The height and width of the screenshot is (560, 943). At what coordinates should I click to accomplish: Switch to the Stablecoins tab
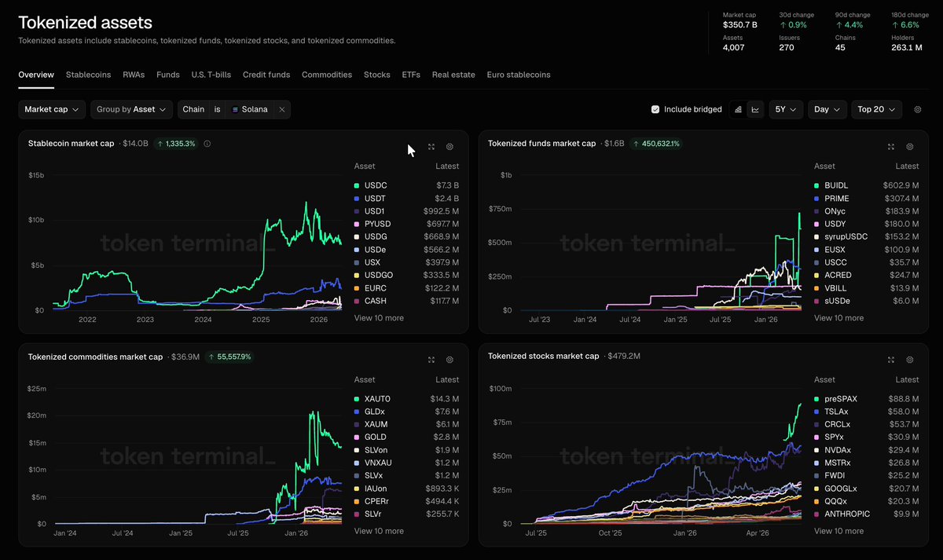pos(88,75)
